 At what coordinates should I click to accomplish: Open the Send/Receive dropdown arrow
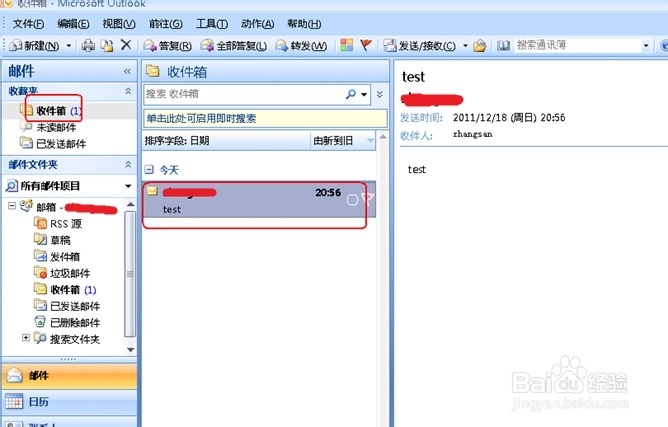point(465,45)
